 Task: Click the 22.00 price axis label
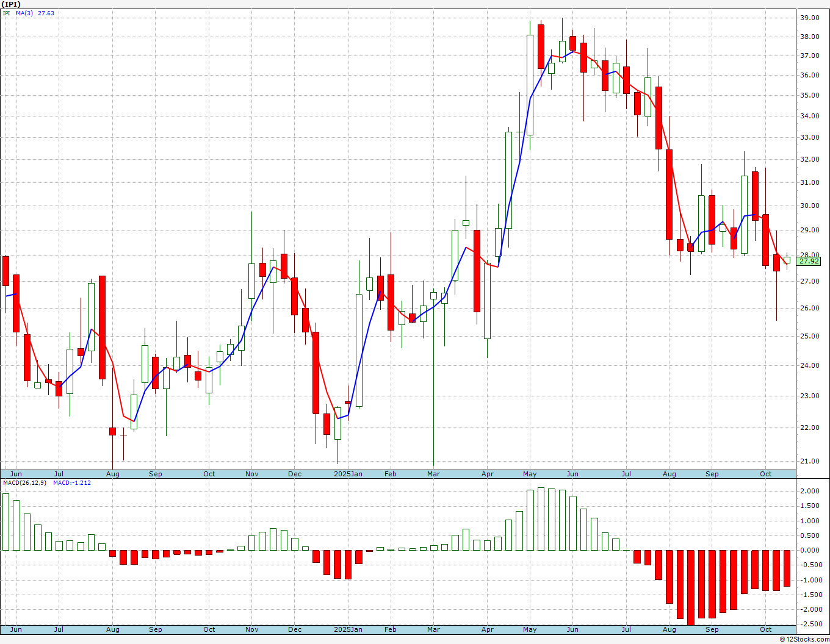point(809,428)
